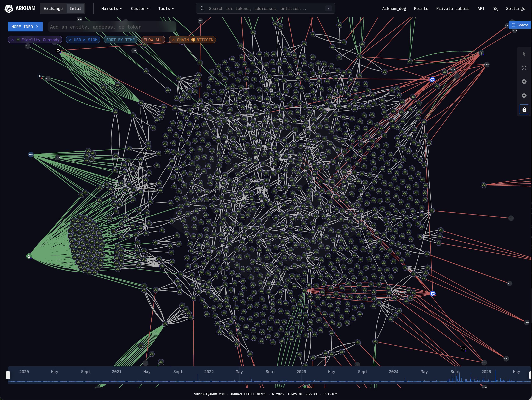Click the fit-to-screen expand icon
Viewport: 532px width, 400px height.
click(524, 68)
